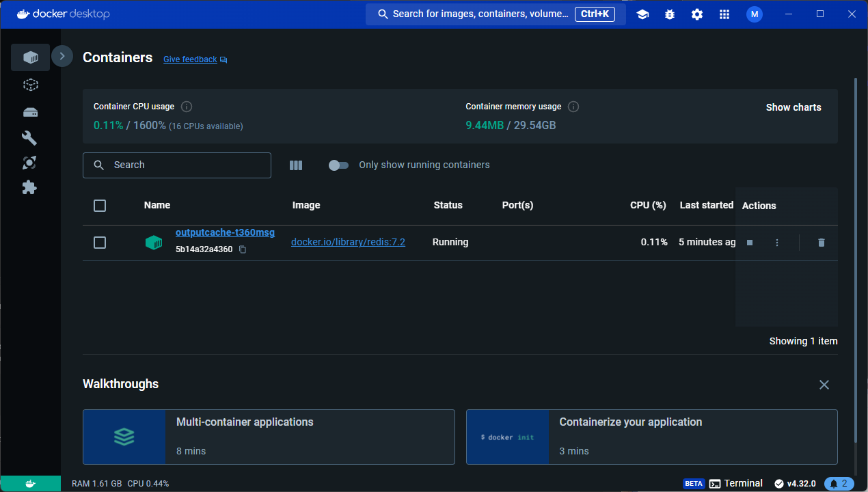This screenshot has height=492, width=868.
Task: Open the Volumes section in sidebar
Action: pos(30,112)
